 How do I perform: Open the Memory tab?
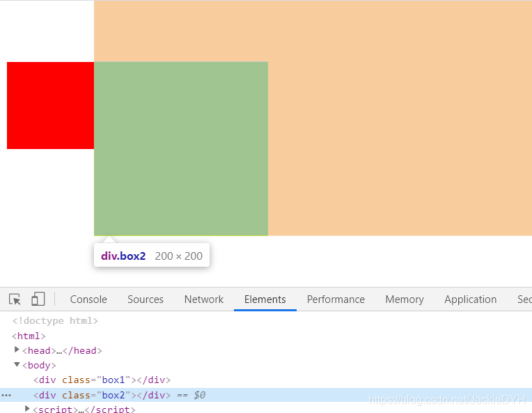[405, 299]
